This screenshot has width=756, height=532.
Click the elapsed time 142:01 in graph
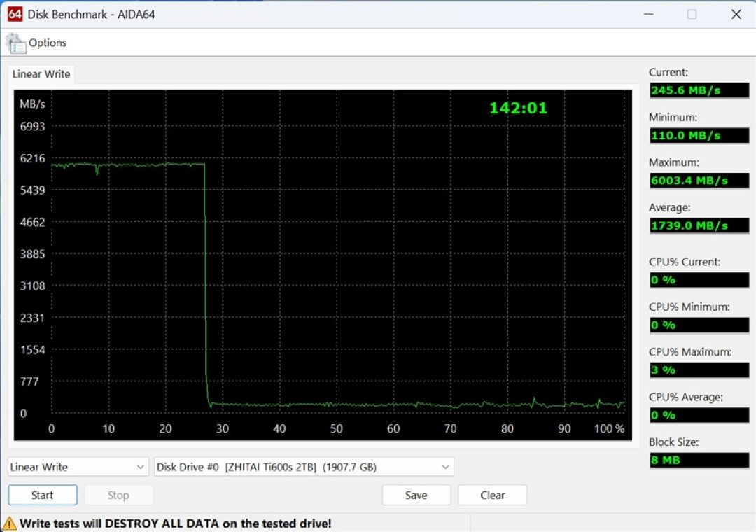pyautogui.click(x=518, y=108)
